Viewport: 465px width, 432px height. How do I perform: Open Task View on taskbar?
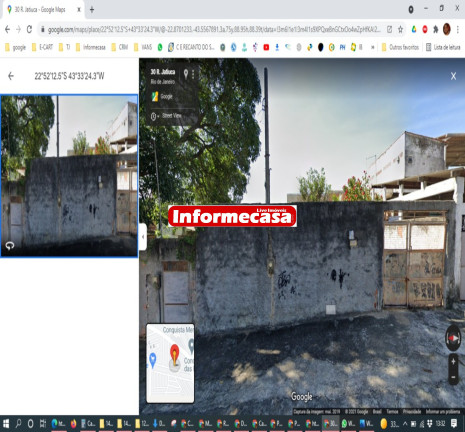[43, 424]
